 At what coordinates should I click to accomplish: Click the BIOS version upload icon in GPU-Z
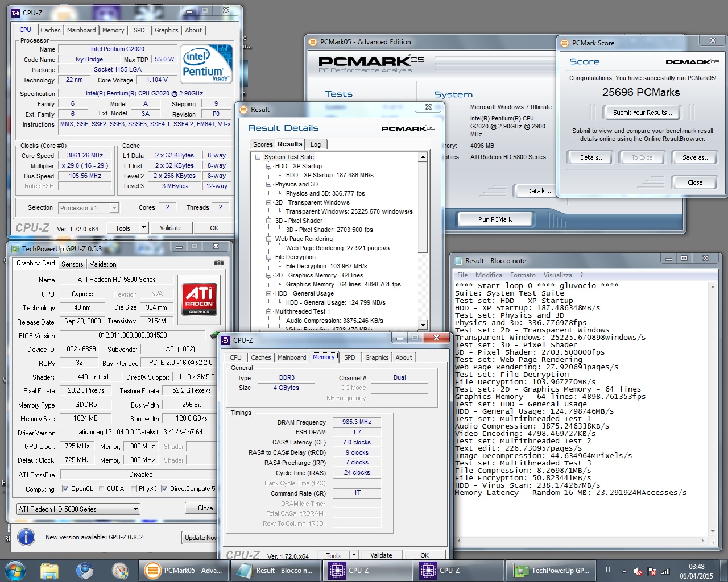coord(214,335)
